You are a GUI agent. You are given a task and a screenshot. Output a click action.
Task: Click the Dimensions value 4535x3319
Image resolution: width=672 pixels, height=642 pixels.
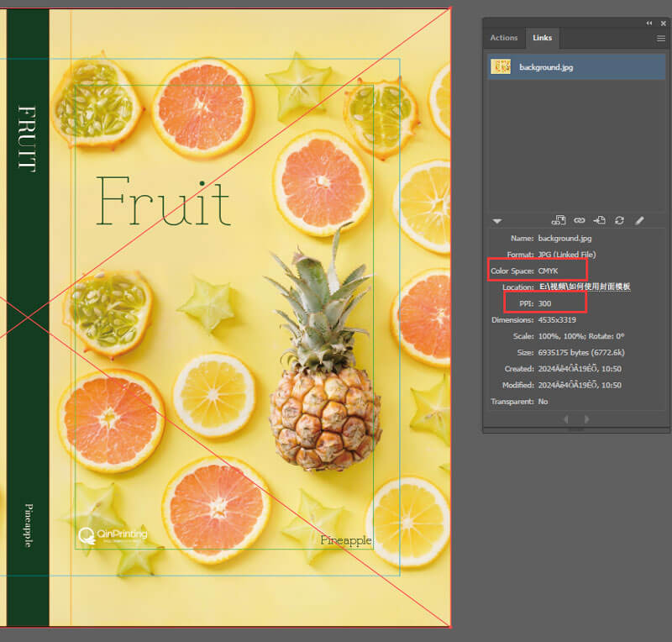557,320
